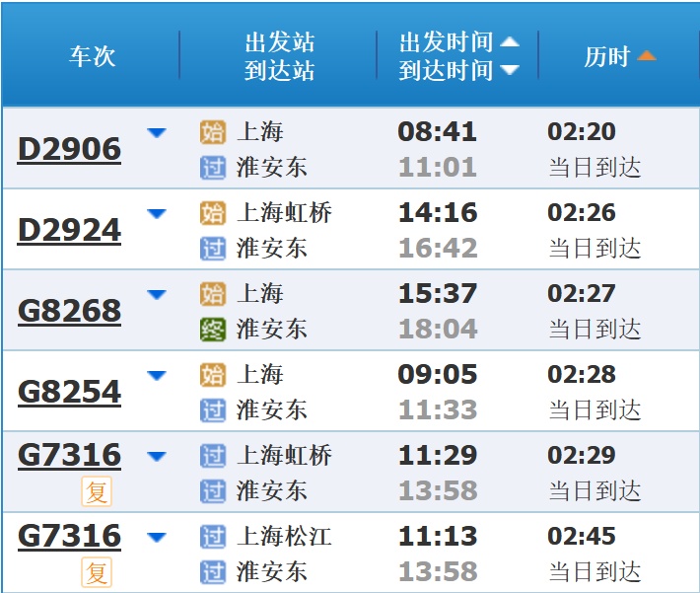Click the 始 origin icon for G8254
The height and width of the screenshot is (593, 700).
coord(213,375)
